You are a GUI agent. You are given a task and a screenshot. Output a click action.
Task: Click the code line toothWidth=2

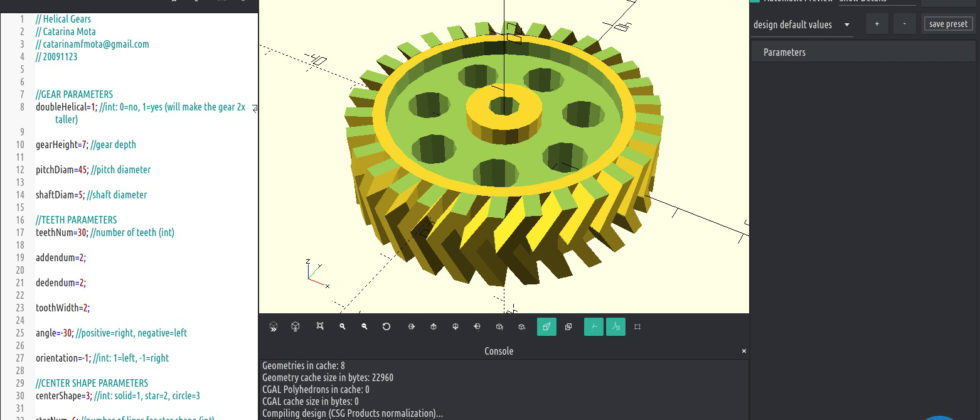pyautogui.click(x=62, y=308)
